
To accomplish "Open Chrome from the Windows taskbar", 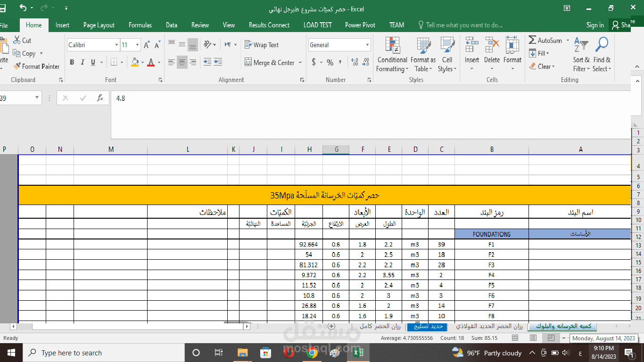I will click(x=312, y=353).
